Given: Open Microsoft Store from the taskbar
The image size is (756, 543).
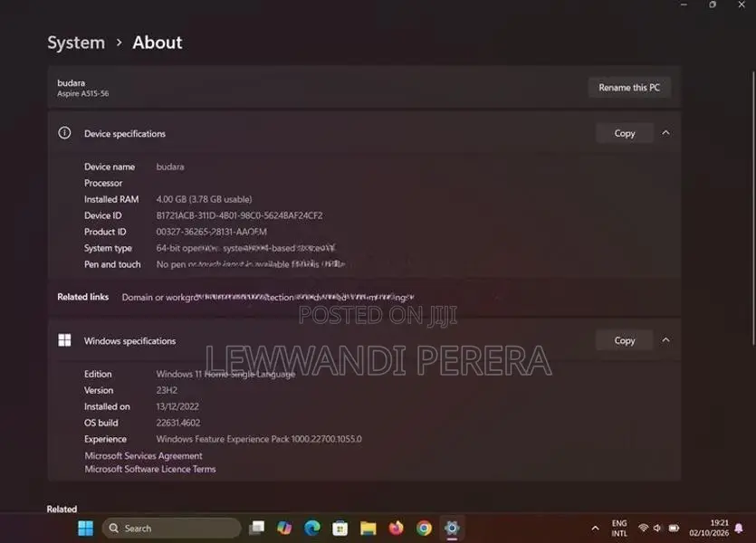Looking at the screenshot, I should point(340,529).
